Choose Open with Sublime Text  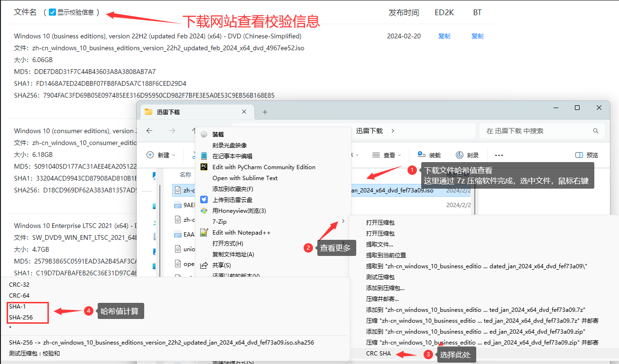tap(245, 178)
